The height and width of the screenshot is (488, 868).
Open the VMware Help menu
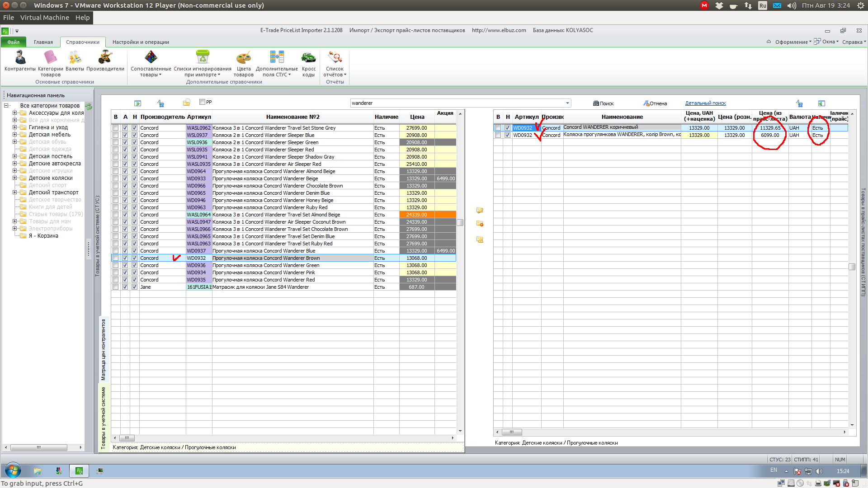coord(82,18)
